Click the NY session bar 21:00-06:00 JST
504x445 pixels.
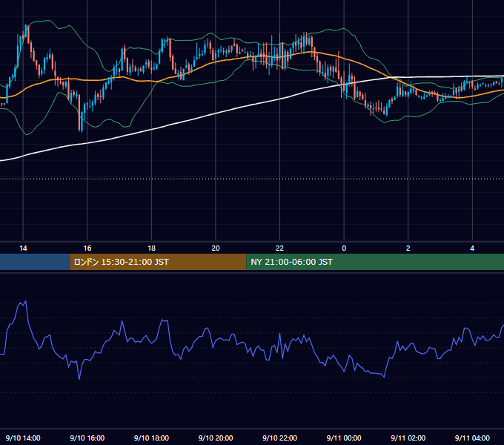375,262
